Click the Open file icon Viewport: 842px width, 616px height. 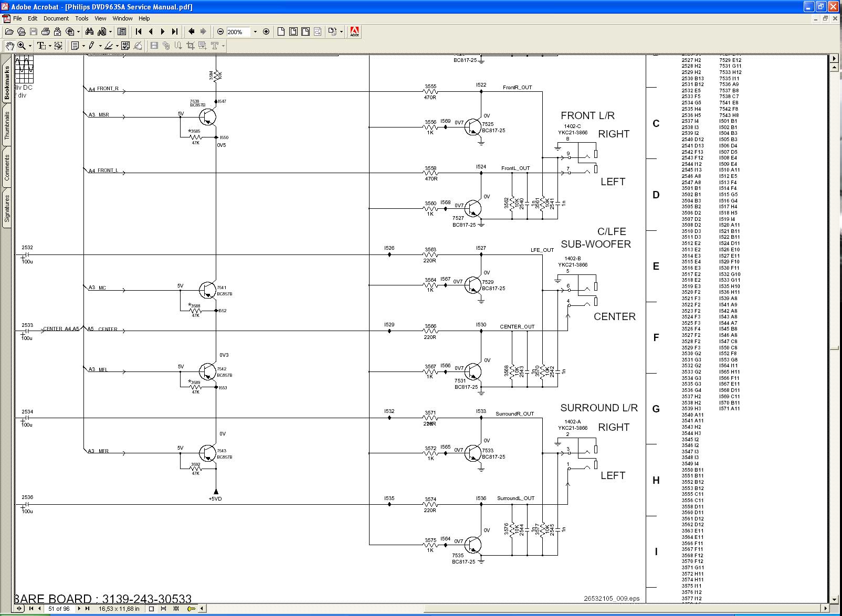coord(9,31)
